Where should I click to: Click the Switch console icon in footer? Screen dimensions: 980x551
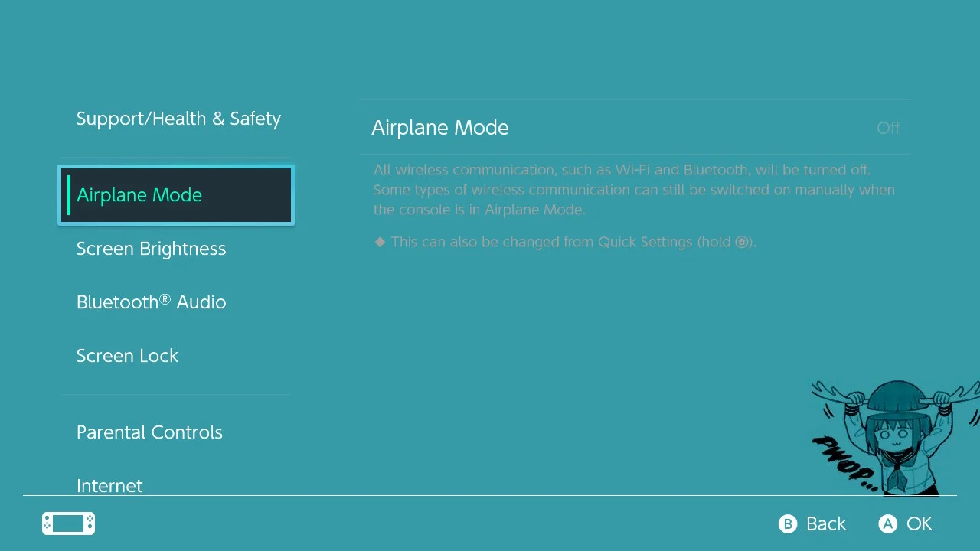click(x=69, y=523)
